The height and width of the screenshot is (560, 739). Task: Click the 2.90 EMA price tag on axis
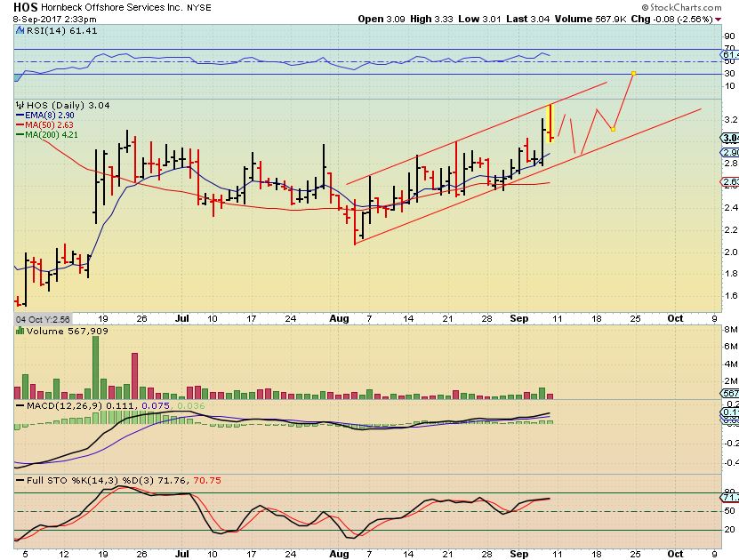(730, 153)
